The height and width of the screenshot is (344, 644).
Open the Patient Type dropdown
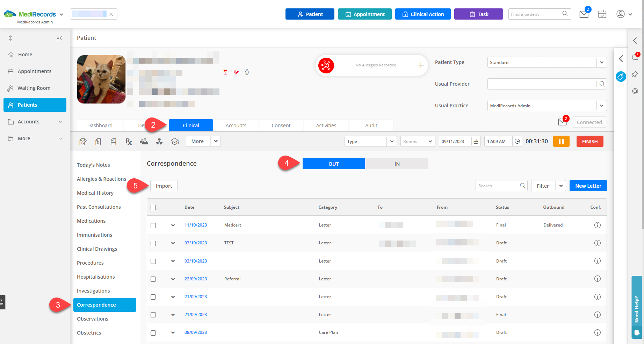tap(601, 63)
